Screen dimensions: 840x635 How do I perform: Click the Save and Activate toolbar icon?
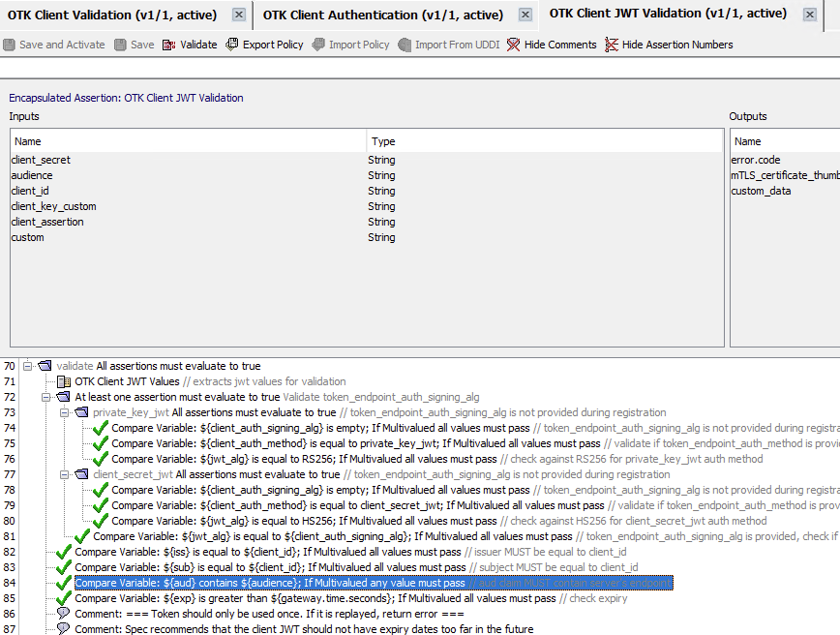(x=9, y=45)
